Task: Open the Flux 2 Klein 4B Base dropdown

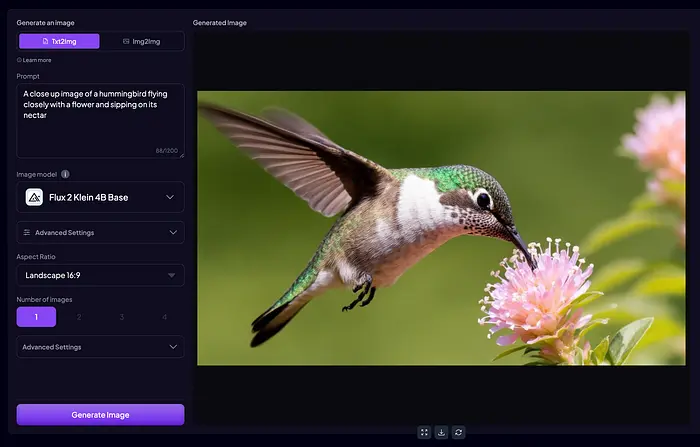Action: pos(100,197)
